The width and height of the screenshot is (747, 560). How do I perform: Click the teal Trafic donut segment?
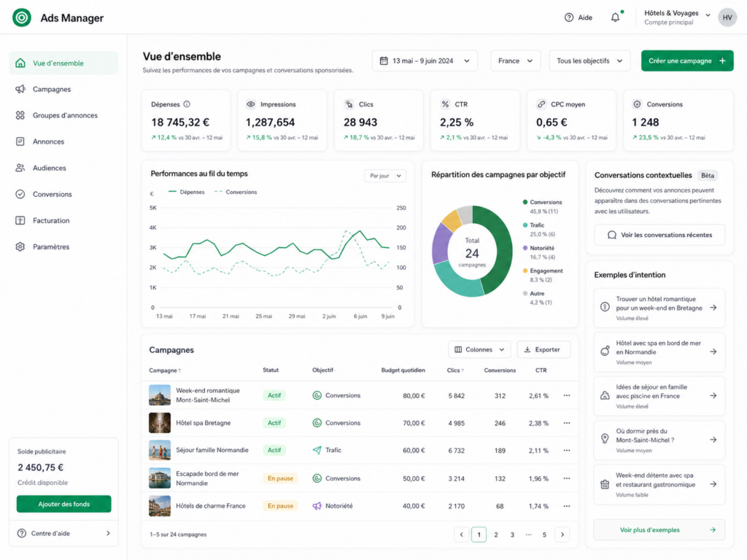pyautogui.click(x=458, y=281)
